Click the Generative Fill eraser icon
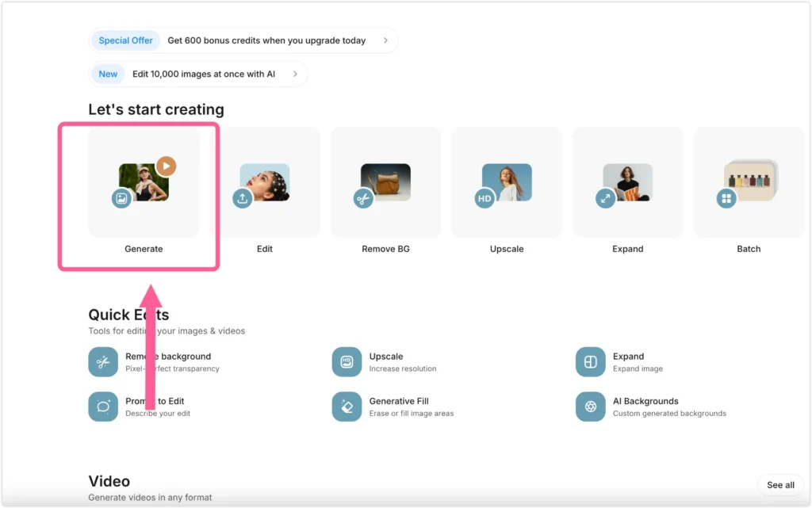The image size is (812, 508). point(347,406)
